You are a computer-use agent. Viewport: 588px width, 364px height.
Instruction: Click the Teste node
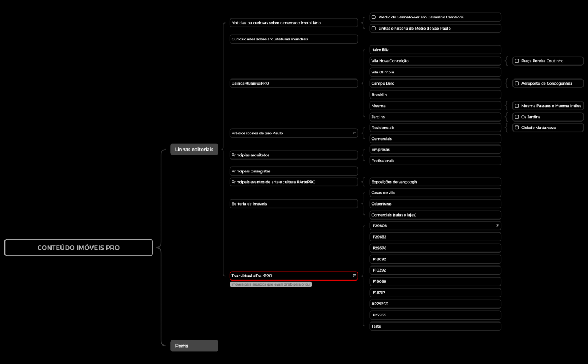point(435,326)
